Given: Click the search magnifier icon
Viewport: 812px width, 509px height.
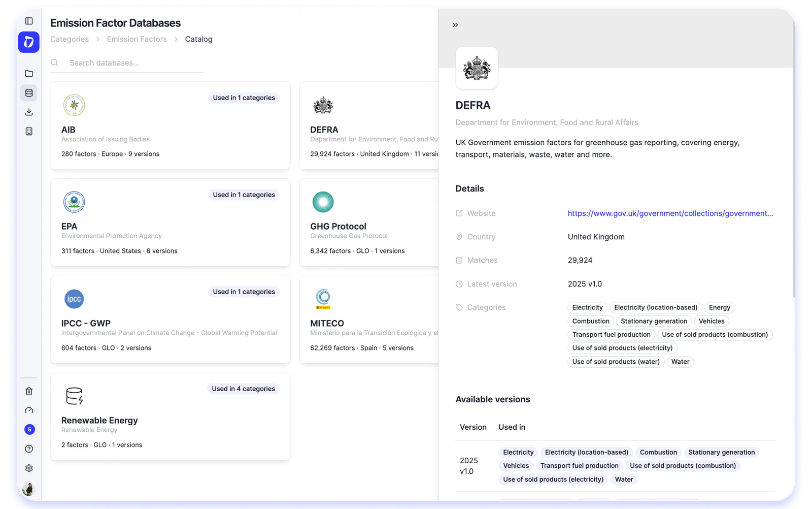Looking at the screenshot, I should tap(55, 63).
